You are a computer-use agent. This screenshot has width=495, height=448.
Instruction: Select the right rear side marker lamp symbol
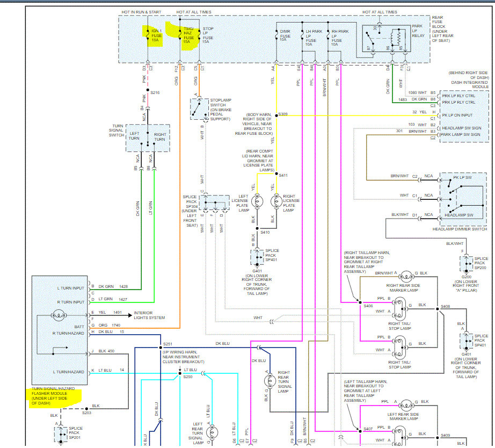(406, 277)
